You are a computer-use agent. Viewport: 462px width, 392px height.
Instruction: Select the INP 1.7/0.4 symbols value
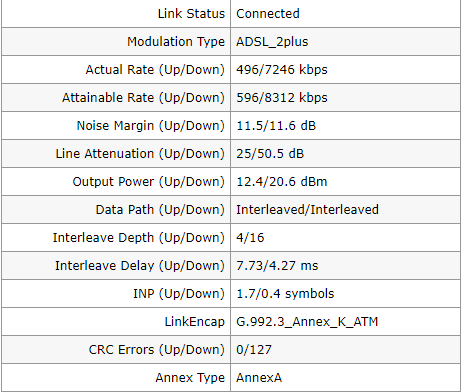click(x=285, y=294)
